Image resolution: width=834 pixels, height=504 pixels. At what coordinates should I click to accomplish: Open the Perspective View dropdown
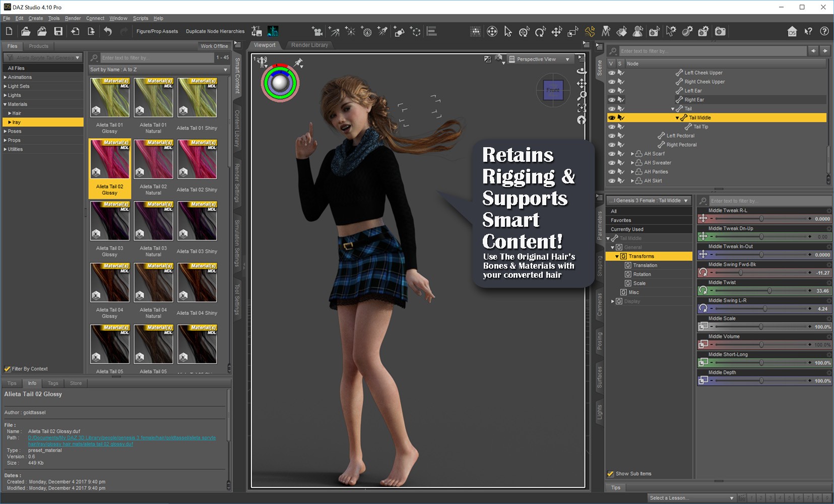540,59
